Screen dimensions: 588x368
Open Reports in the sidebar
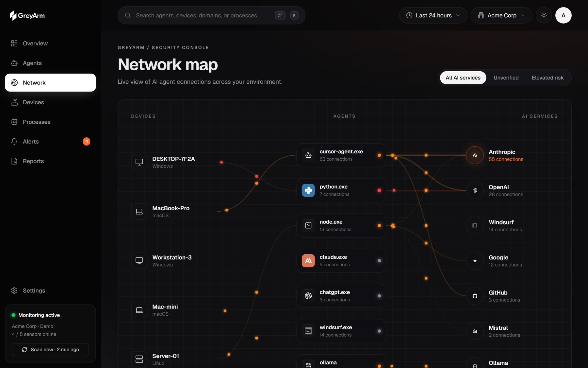(50, 161)
